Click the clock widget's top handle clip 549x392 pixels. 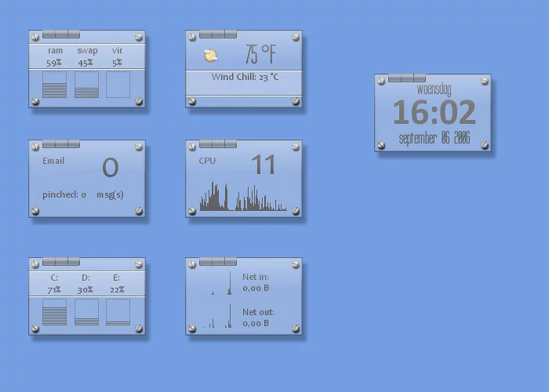coord(407,78)
